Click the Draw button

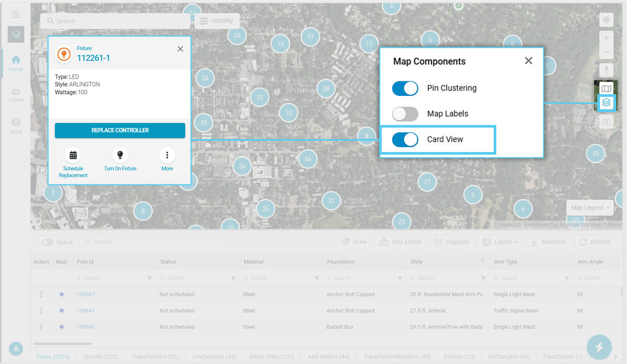[355, 242]
